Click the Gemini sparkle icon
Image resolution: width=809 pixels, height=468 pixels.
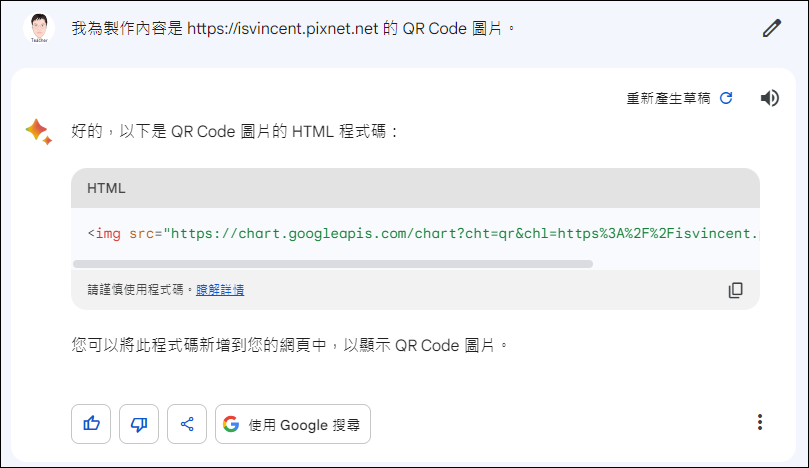[39, 132]
